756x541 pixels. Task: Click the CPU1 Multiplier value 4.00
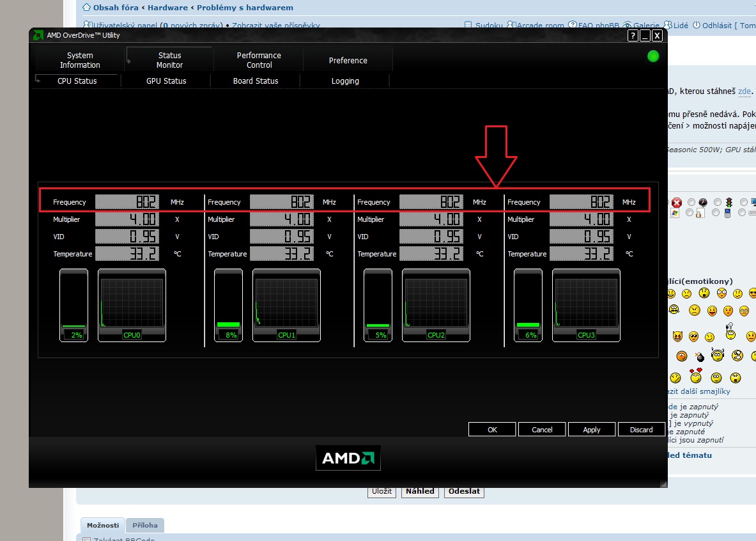tap(282, 219)
